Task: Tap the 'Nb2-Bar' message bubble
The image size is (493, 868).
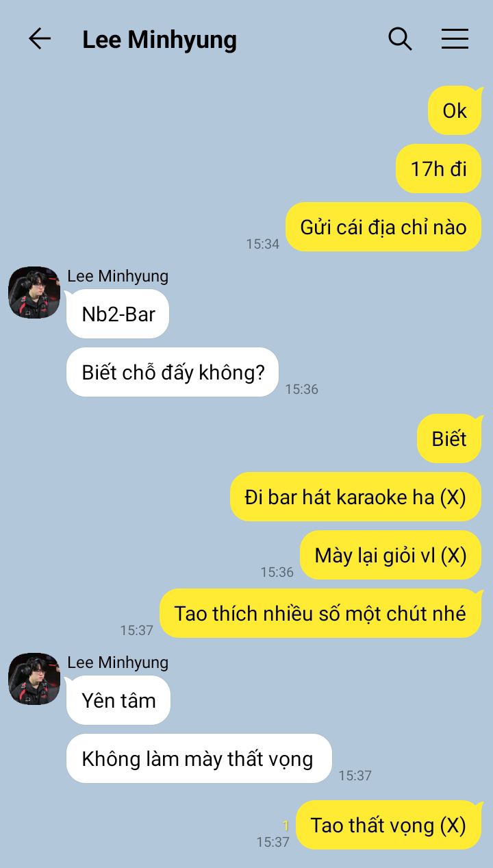Action: (x=118, y=314)
